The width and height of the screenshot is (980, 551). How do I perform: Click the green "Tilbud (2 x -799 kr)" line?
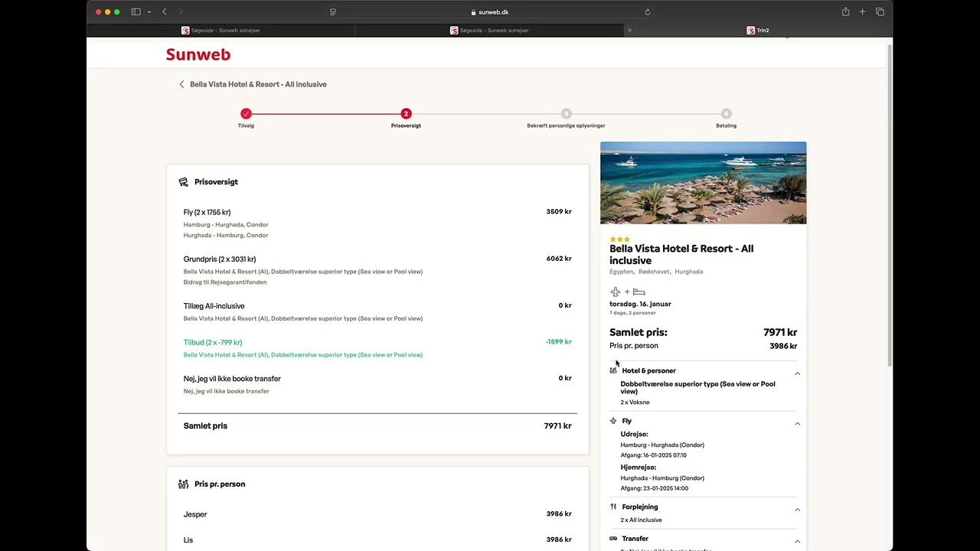[x=213, y=342]
